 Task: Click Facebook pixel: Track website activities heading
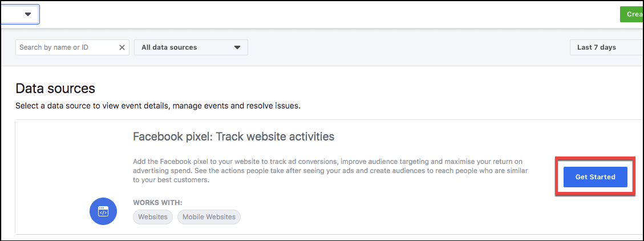coord(234,136)
